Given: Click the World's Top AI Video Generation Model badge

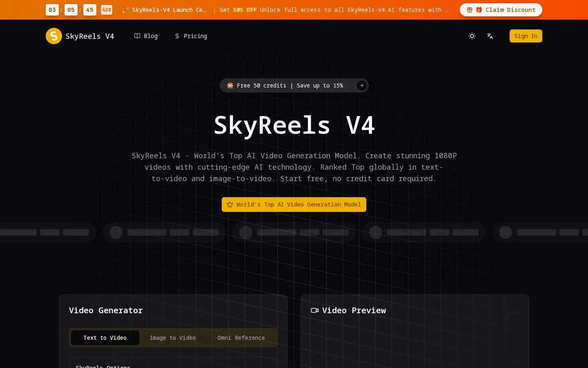Looking at the screenshot, I should [x=294, y=204].
